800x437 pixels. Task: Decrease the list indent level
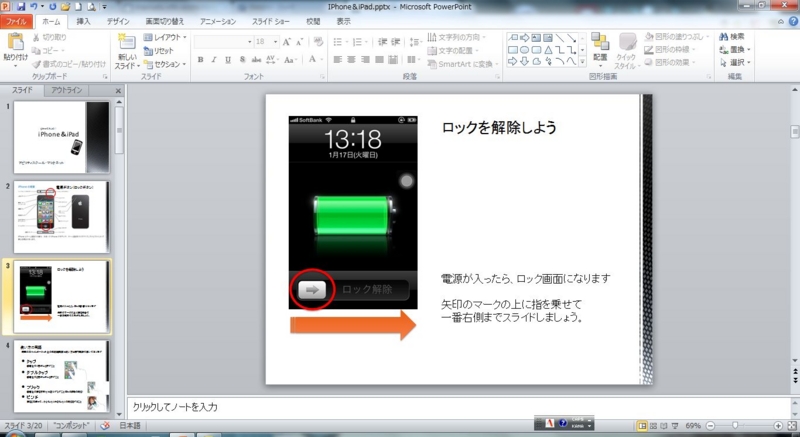(x=383, y=42)
